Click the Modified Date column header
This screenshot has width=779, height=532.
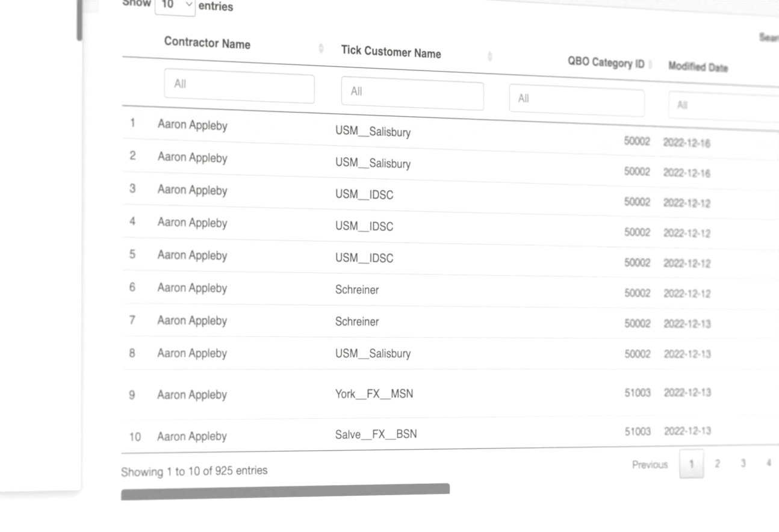click(x=698, y=67)
